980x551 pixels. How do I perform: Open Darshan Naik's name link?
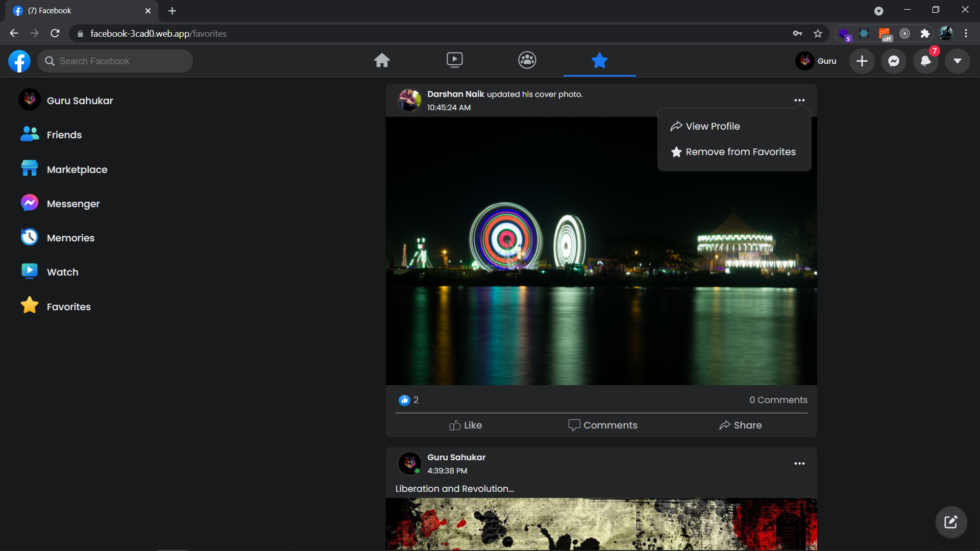coord(456,94)
